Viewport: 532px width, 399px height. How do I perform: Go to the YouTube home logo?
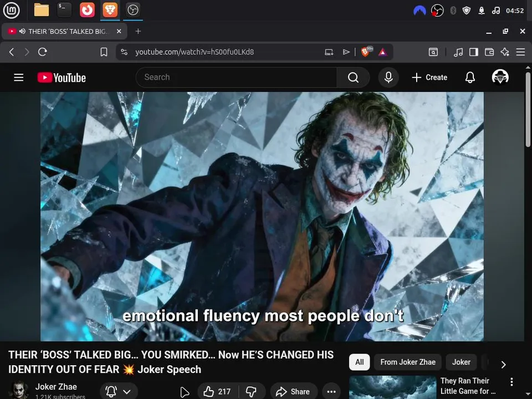tap(62, 78)
